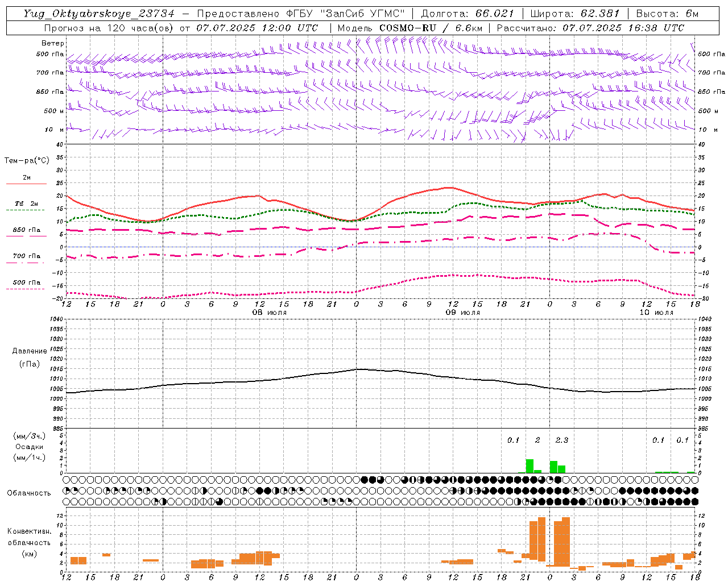Select the text Предоставлено ФГБУ "ЗапСиб УГМС"
728x582 pixels.
pyautogui.click(x=300, y=14)
